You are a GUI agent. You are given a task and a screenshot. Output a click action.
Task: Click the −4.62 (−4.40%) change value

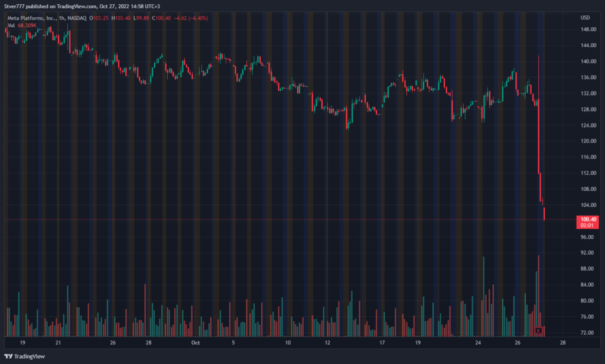[x=191, y=18]
